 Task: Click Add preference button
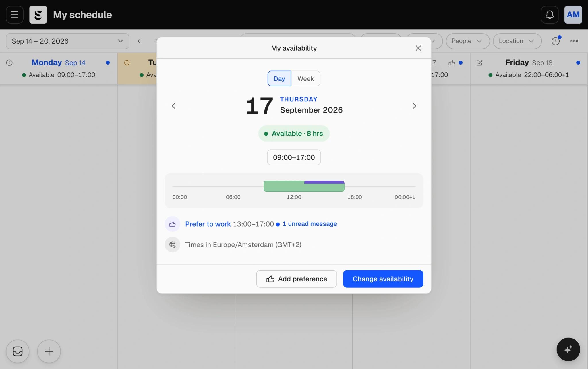(297, 279)
